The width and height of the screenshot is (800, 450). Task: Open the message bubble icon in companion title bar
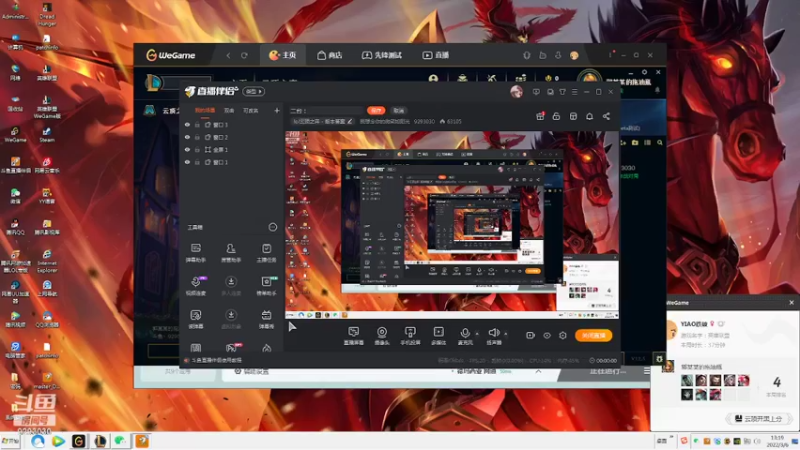click(536, 92)
